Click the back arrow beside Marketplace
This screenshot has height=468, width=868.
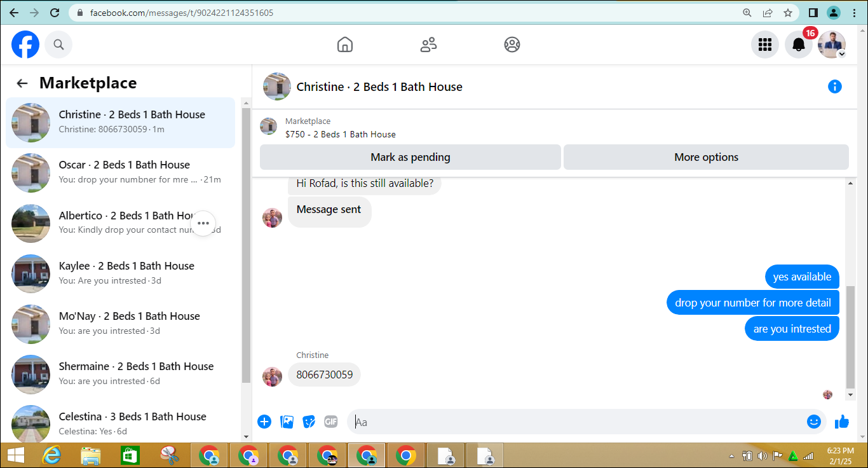22,83
